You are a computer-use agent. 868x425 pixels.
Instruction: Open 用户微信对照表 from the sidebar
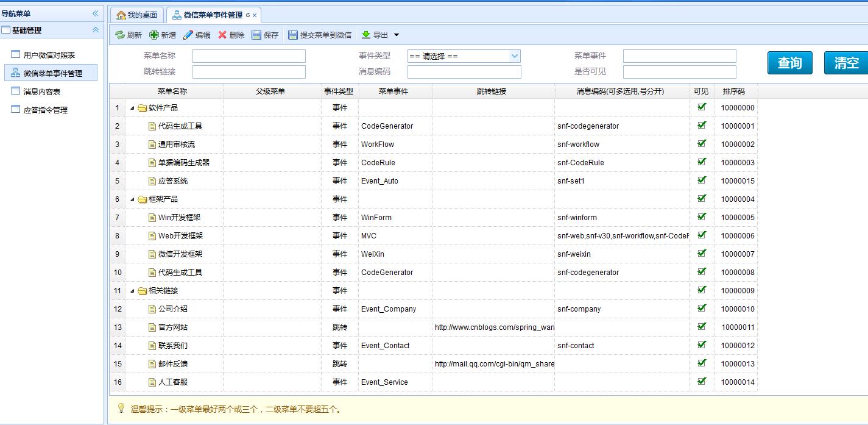(49, 55)
